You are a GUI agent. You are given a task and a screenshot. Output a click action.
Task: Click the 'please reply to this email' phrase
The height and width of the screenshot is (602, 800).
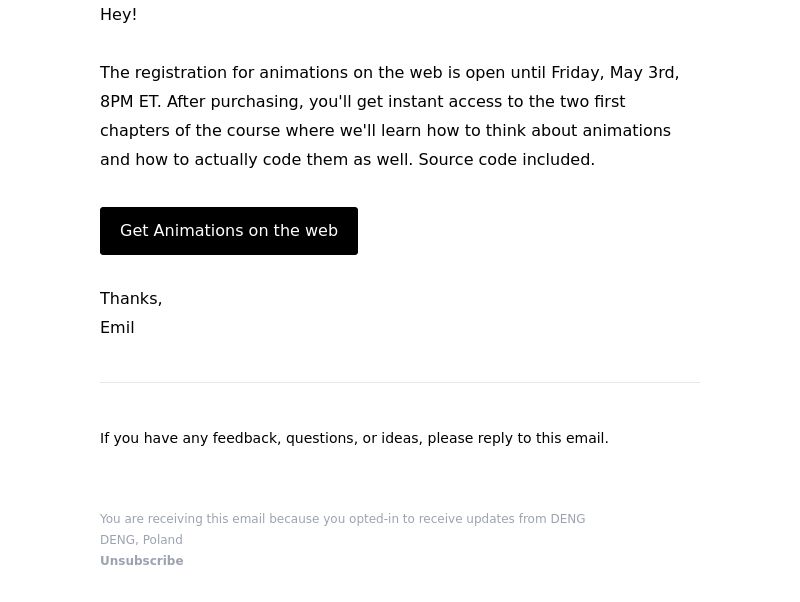[517, 438]
